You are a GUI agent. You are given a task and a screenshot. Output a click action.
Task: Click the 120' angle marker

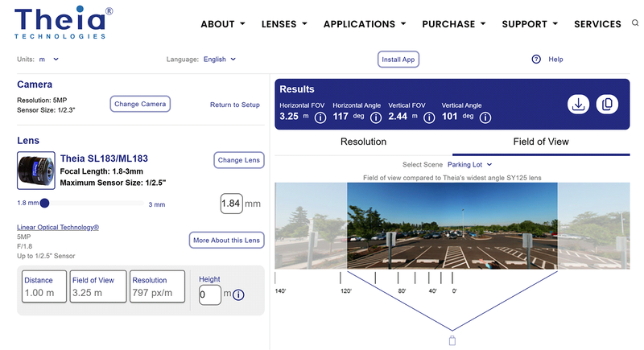click(x=346, y=291)
